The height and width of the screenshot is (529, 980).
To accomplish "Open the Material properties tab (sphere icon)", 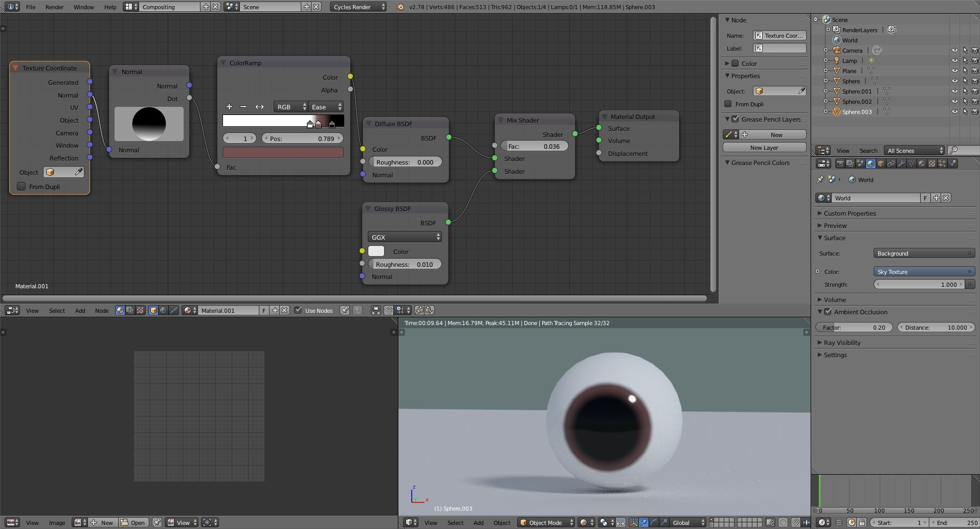I will 922,164.
